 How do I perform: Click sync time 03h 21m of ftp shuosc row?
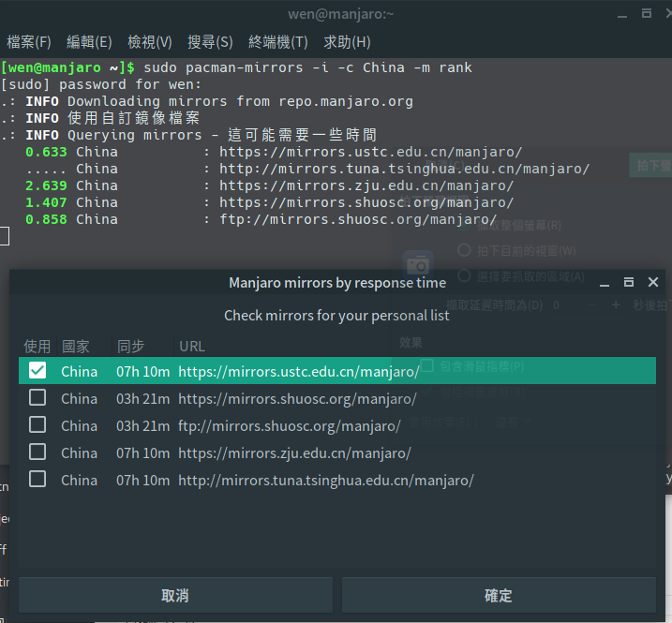coord(142,426)
